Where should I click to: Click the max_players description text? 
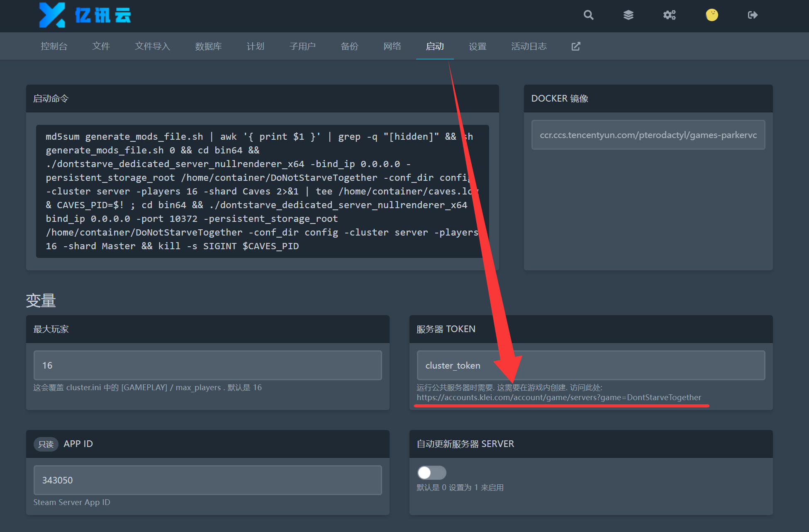click(x=147, y=387)
